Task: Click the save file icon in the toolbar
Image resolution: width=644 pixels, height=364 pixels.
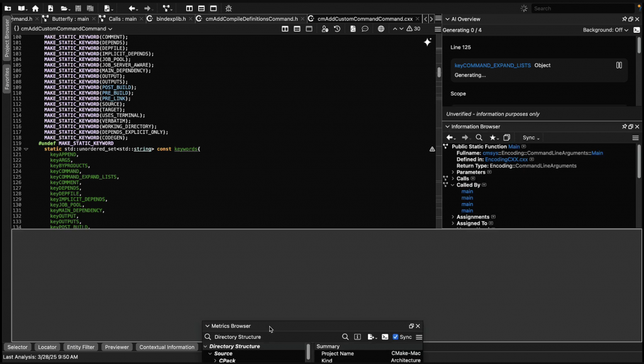Action: point(78,8)
